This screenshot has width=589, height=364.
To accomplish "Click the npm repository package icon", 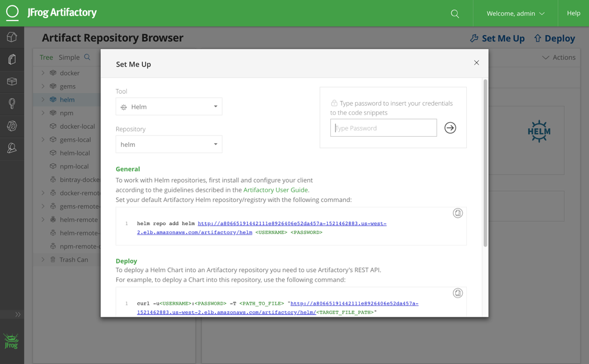I will coord(53,112).
